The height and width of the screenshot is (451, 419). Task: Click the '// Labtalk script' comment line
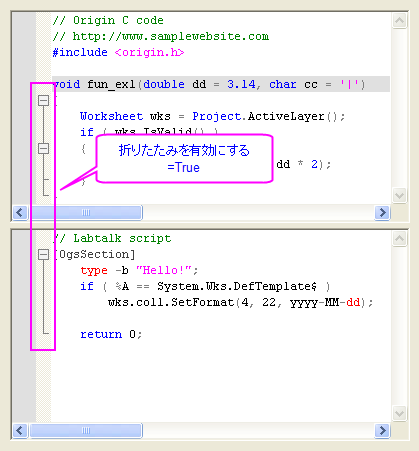click(x=113, y=238)
